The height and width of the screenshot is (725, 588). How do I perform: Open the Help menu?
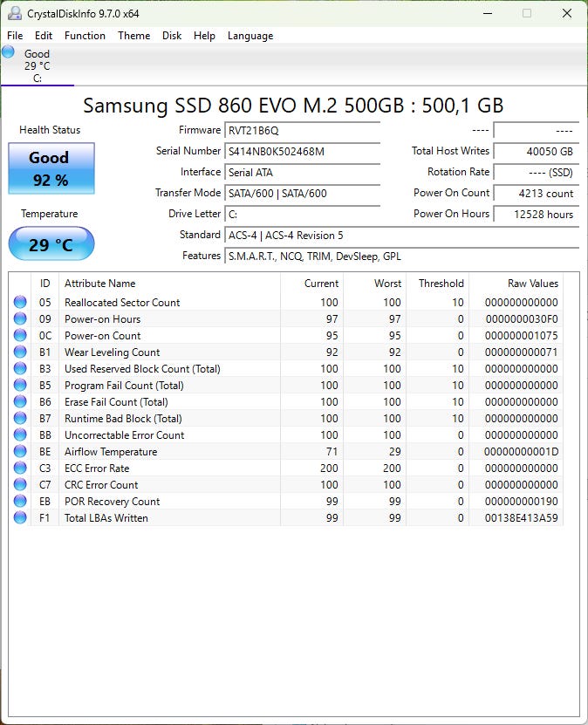coord(204,36)
